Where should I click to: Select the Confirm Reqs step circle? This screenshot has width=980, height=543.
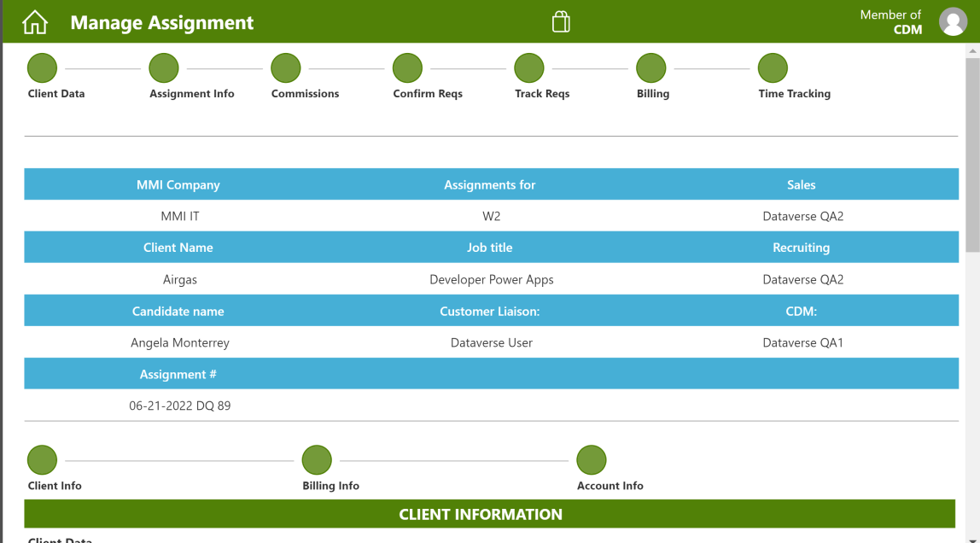[407, 67]
